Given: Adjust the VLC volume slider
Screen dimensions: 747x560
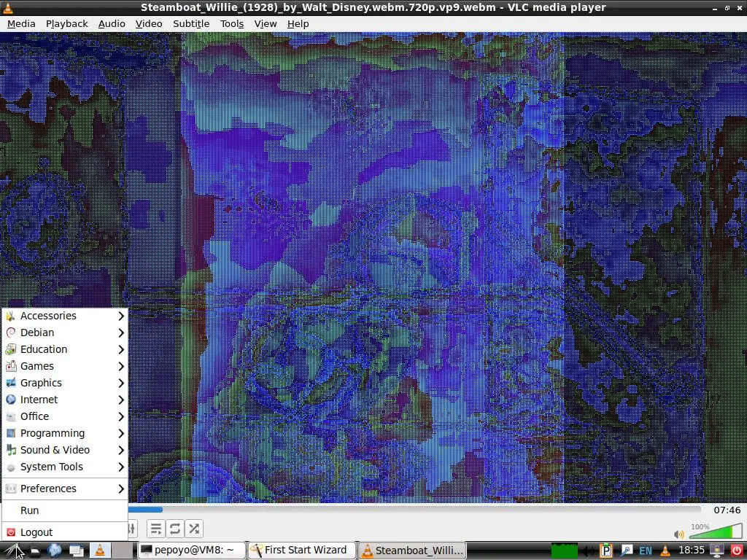Looking at the screenshot, I should pyautogui.click(x=716, y=531).
